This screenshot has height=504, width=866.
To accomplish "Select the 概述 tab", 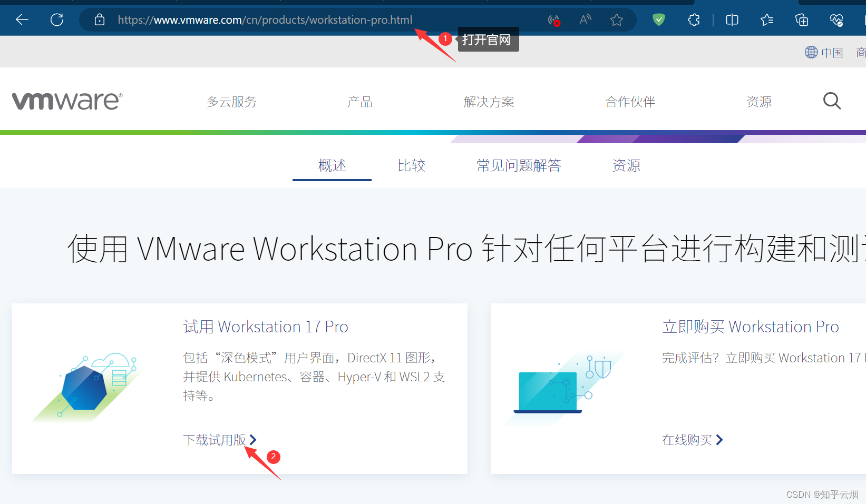I will pyautogui.click(x=332, y=165).
